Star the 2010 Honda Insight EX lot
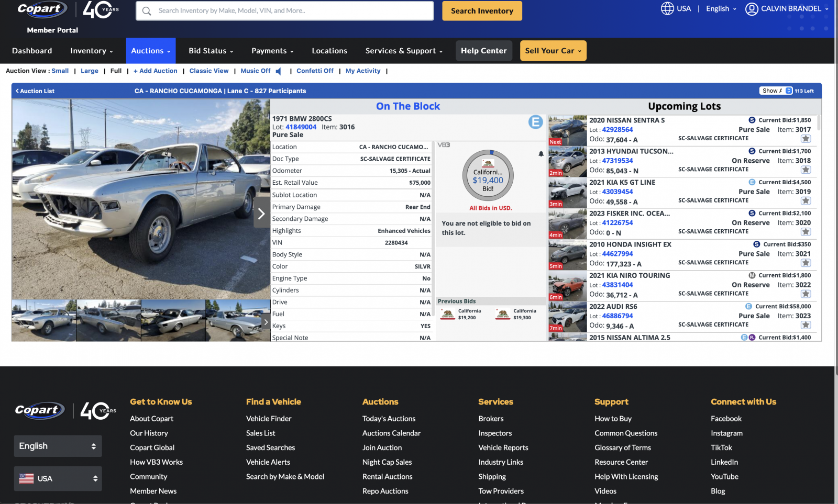This screenshot has width=838, height=504. [806, 263]
